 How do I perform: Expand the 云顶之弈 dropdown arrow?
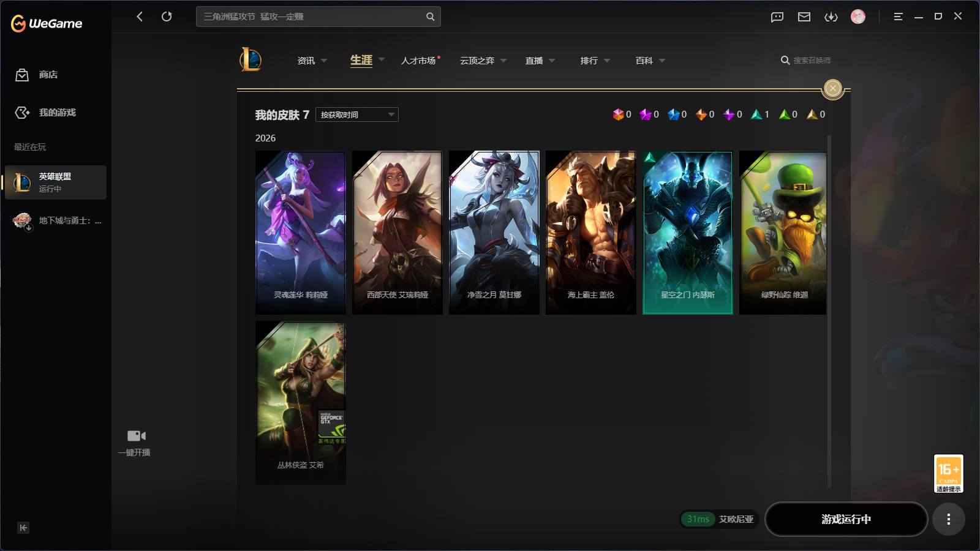tap(503, 61)
